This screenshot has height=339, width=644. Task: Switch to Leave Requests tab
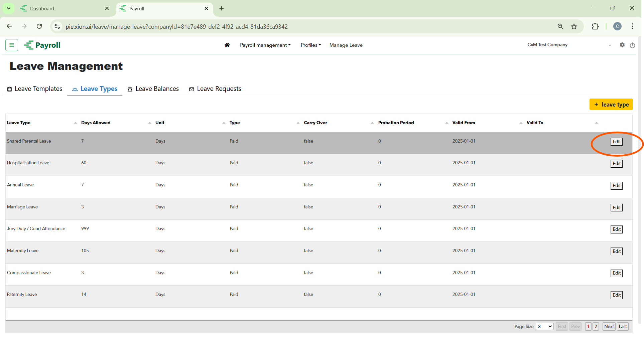tap(215, 89)
